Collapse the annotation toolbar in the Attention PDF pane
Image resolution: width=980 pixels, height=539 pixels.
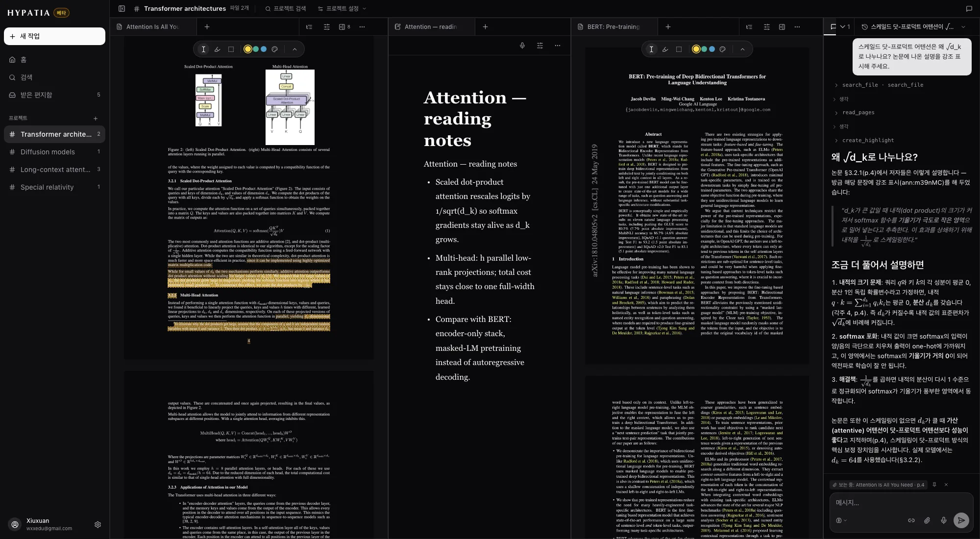point(294,49)
